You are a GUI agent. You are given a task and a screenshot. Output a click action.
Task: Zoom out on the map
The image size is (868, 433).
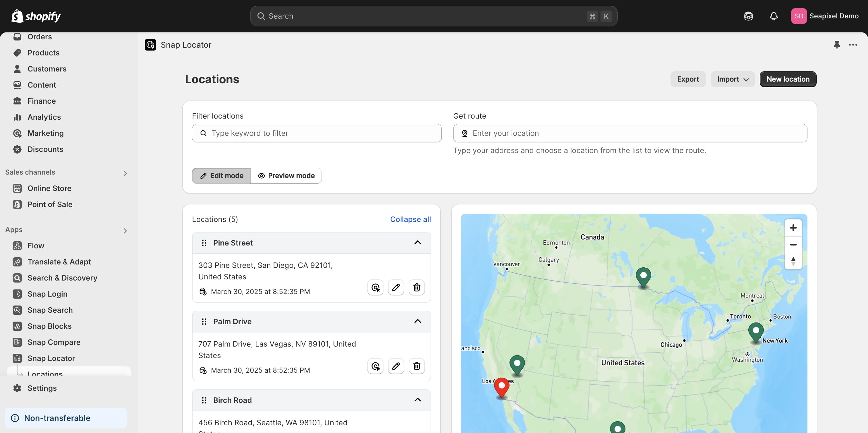(793, 245)
